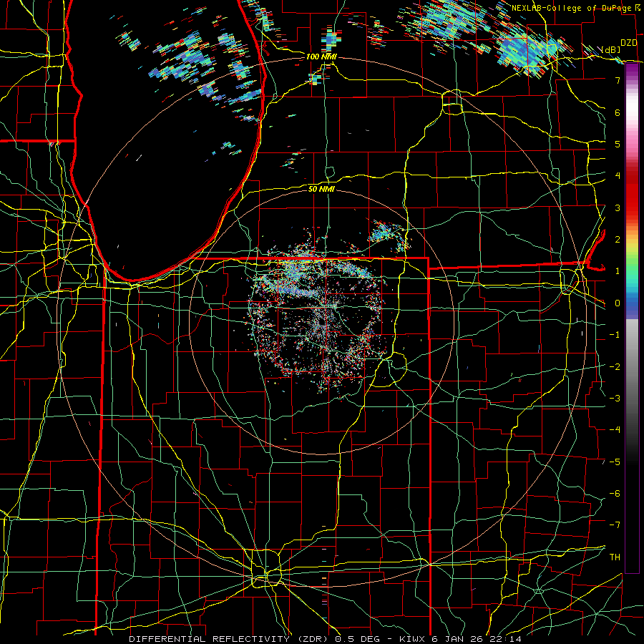644x644 pixels.
Task: Click the positive 5 scale value
Action: (x=618, y=144)
